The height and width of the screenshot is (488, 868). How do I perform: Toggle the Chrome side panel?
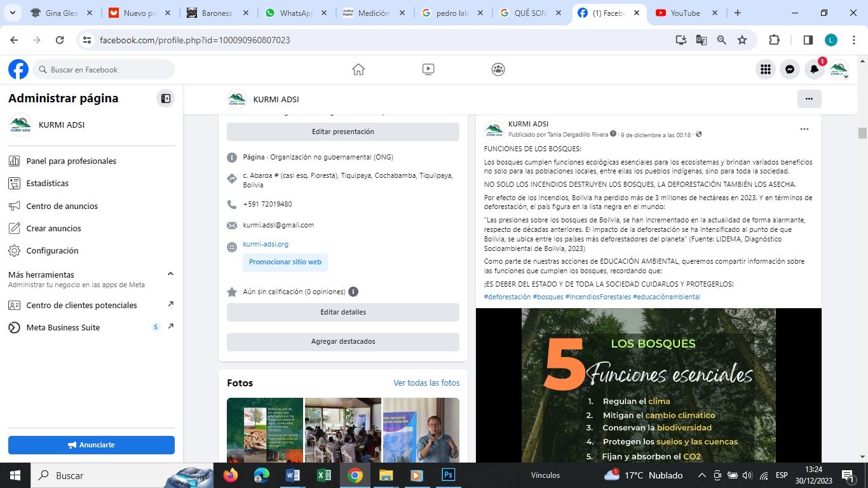tap(808, 39)
